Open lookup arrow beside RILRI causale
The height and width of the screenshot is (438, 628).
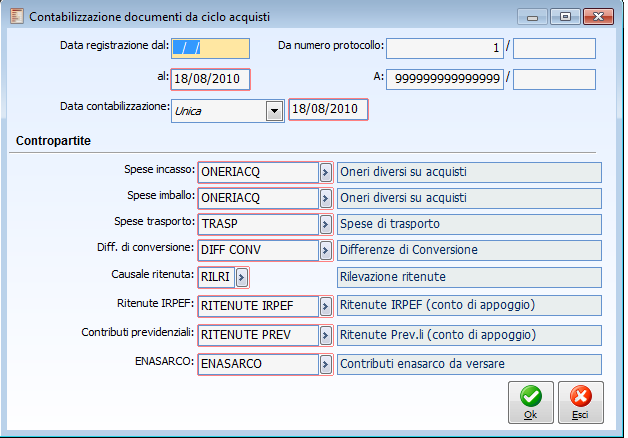click(x=242, y=277)
